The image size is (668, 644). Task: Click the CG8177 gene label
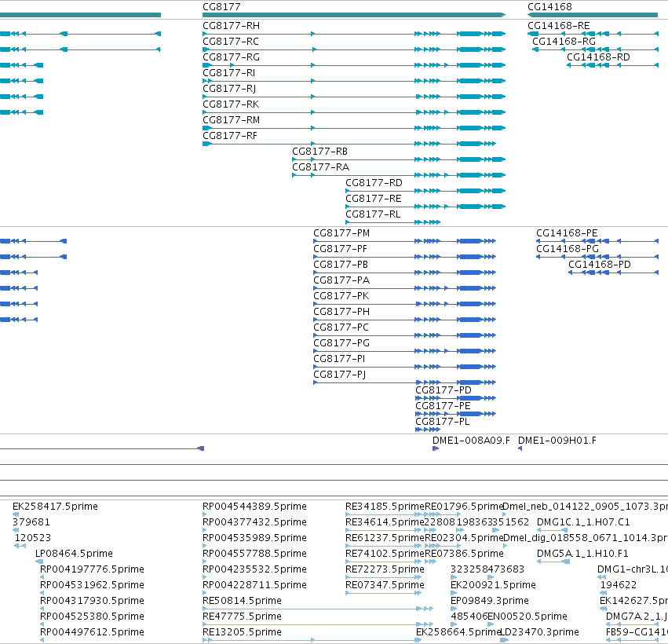(x=221, y=7)
